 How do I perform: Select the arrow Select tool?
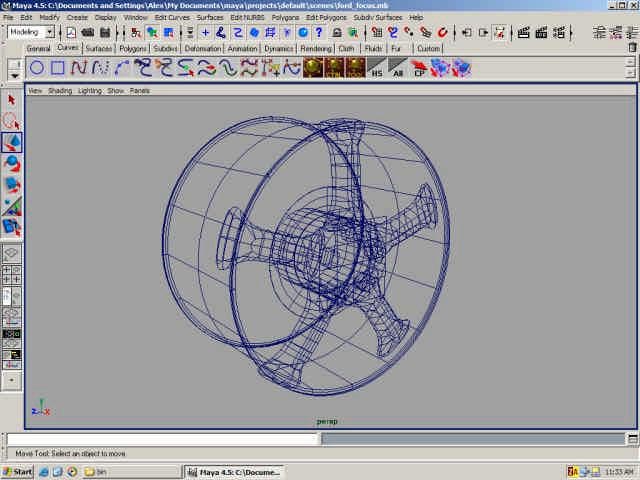(12, 100)
